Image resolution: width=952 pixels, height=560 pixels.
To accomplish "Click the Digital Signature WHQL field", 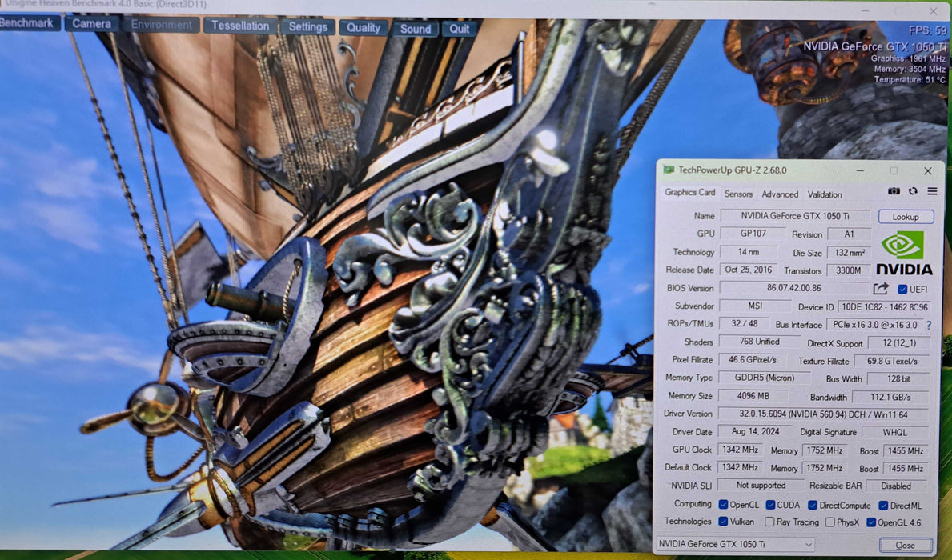I will [x=894, y=433].
